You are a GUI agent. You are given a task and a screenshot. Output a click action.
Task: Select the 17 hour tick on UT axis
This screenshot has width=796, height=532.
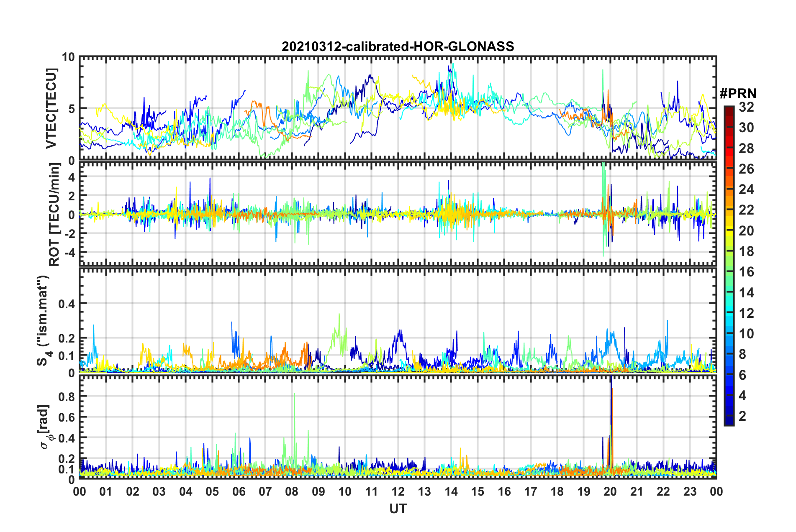[531, 491]
